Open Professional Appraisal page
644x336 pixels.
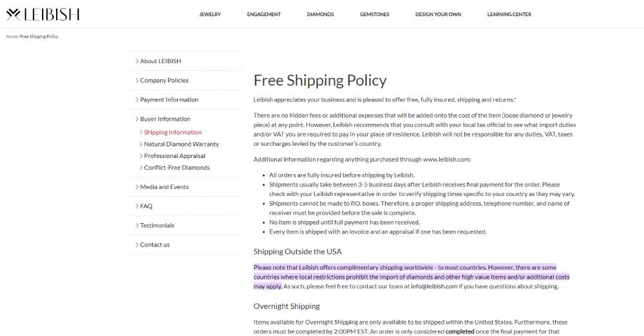point(175,156)
